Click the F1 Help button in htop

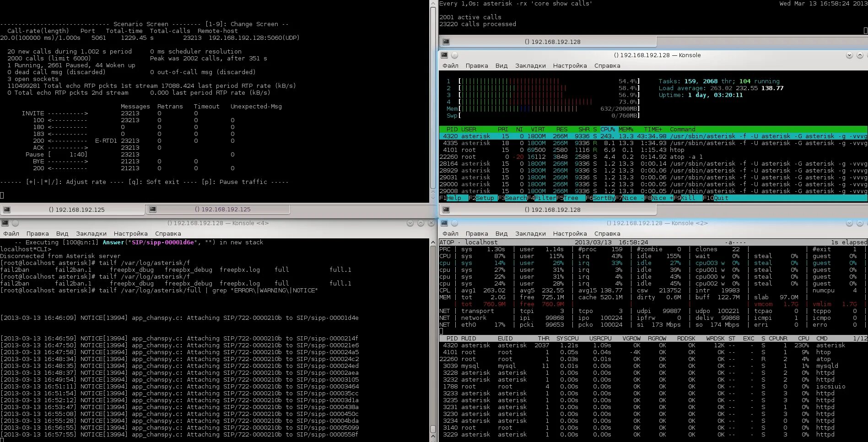coord(453,198)
